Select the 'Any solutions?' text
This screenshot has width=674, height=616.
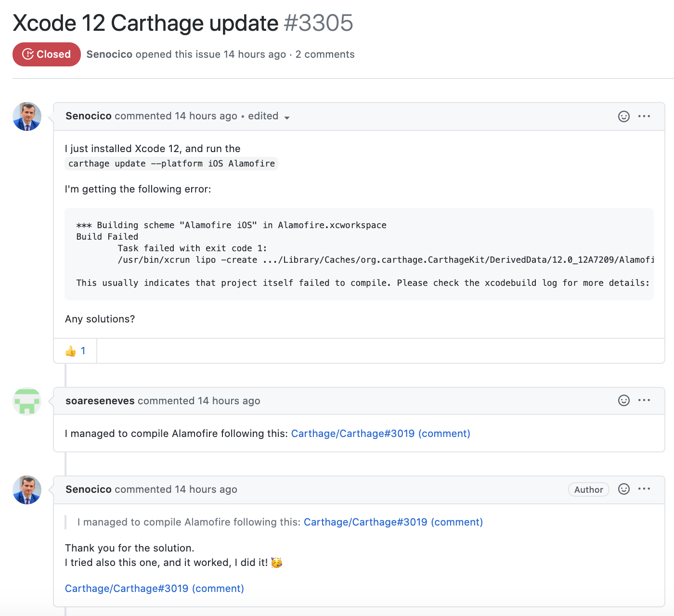coord(100,319)
